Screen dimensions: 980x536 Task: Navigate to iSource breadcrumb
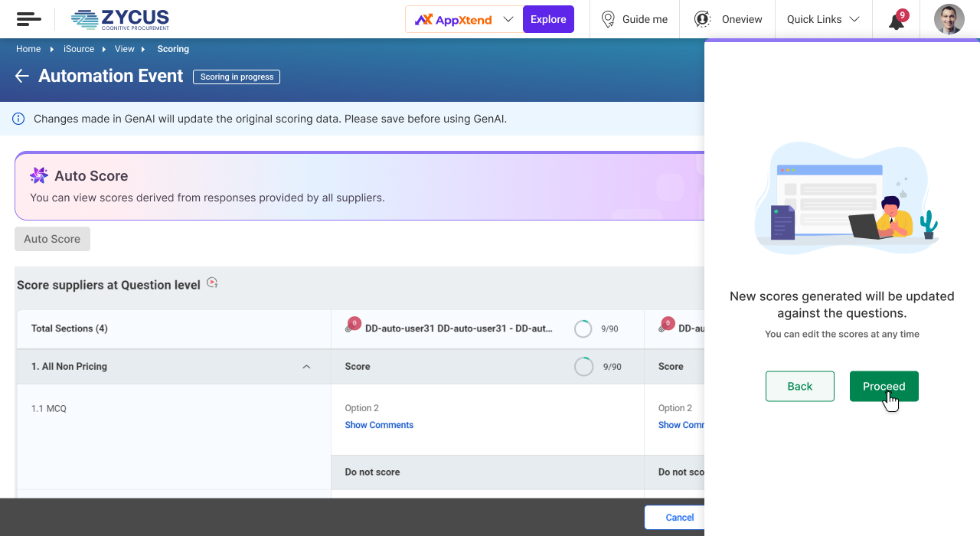(x=79, y=49)
